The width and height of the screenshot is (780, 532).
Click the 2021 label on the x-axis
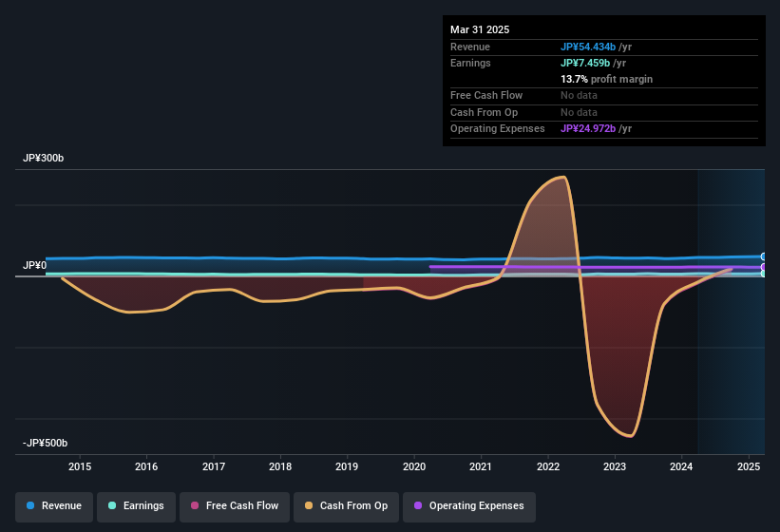pos(481,466)
